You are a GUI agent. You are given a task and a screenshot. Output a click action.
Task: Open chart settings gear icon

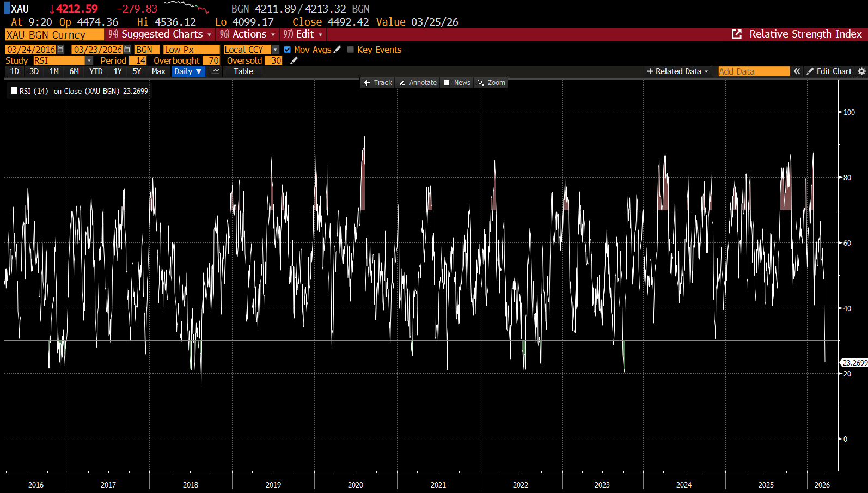[x=861, y=71]
